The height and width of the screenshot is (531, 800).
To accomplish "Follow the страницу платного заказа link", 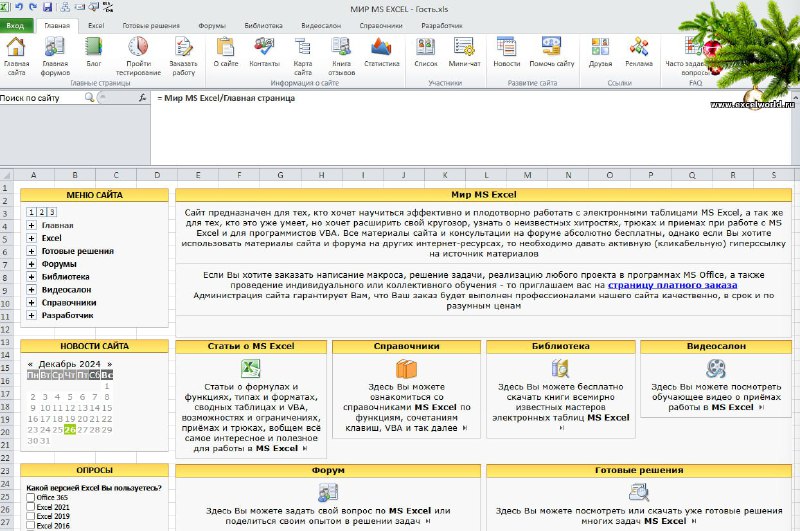I will tap(672, 285).
